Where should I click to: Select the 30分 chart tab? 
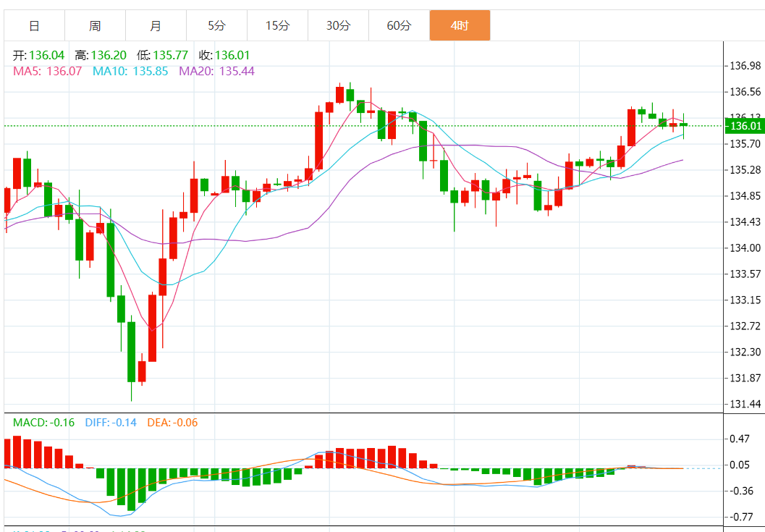[x=338, y=26]
